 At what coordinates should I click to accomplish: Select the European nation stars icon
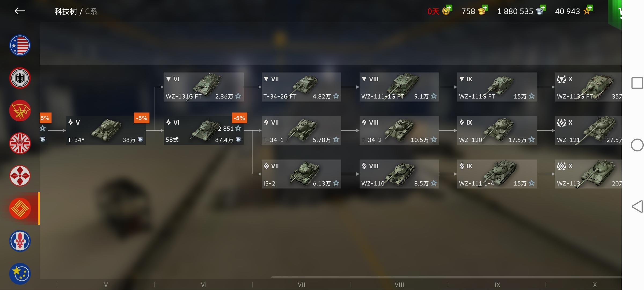tap(20, 274)
